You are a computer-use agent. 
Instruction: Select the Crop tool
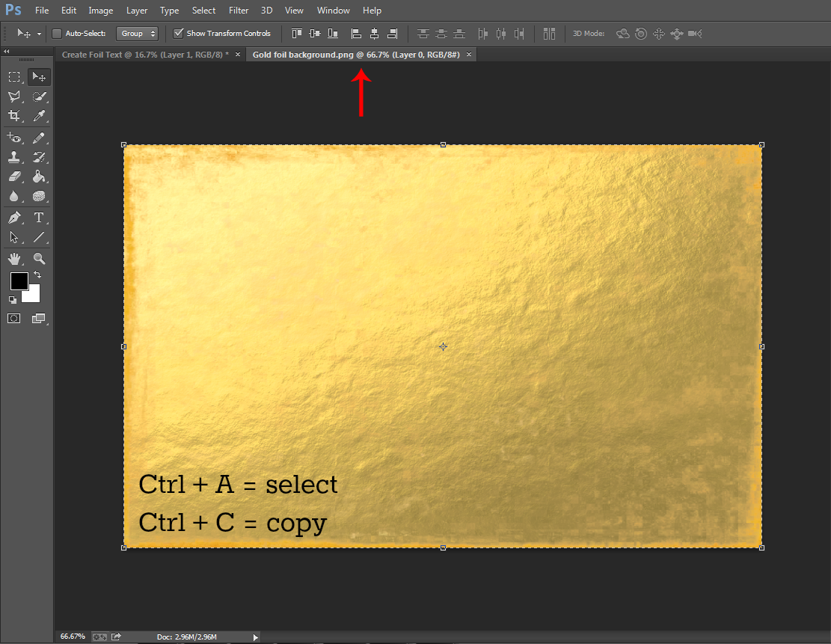click(14, 115)
